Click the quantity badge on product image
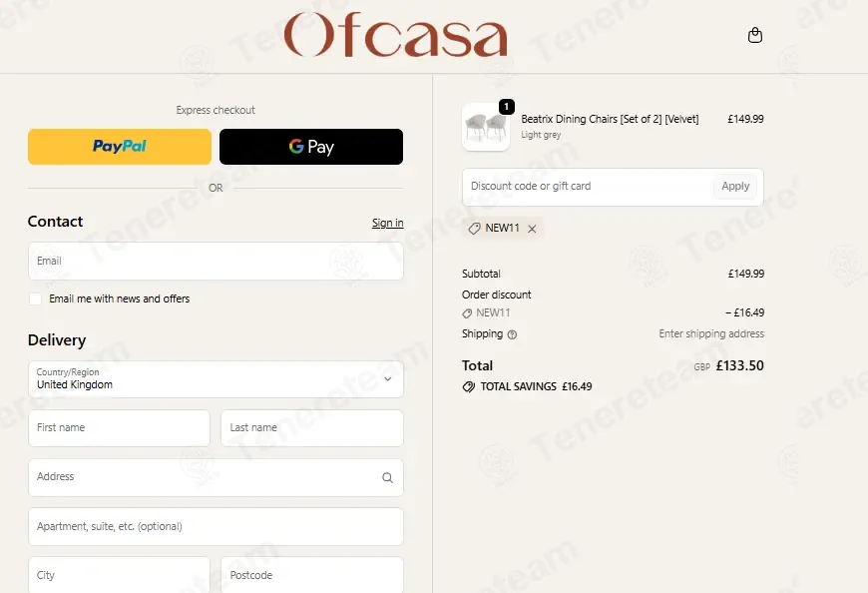This screenshot has width=868, height=593. coord(507,106)
